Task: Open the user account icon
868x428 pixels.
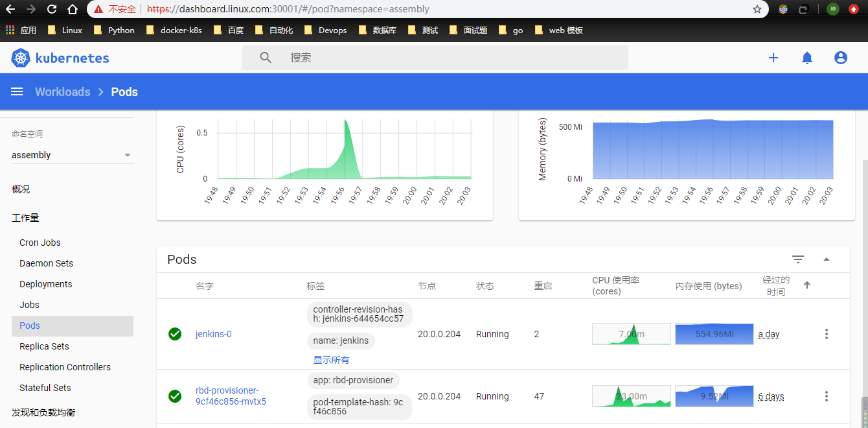Action: (840, 58)
